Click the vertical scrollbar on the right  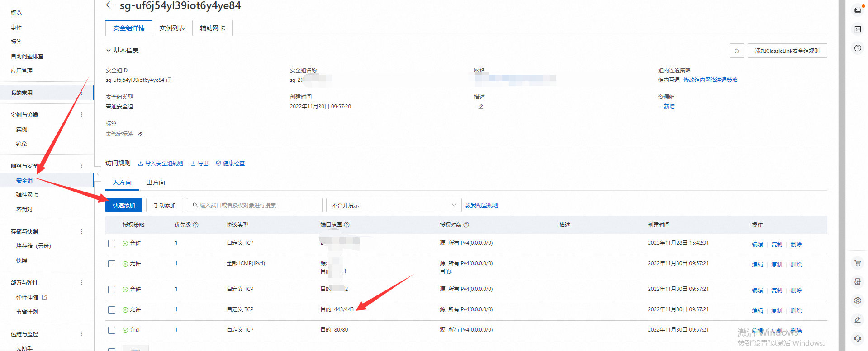[x=842, y=175]
